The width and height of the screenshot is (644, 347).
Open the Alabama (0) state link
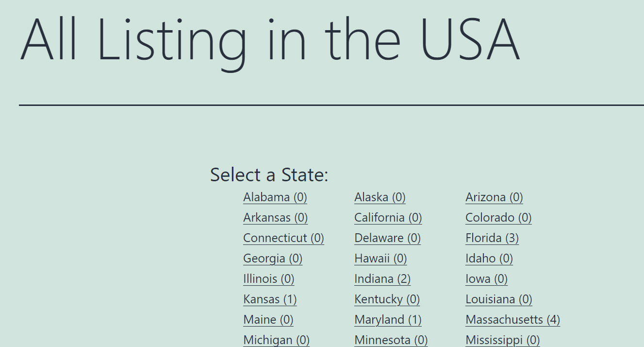tap(275, 197)
